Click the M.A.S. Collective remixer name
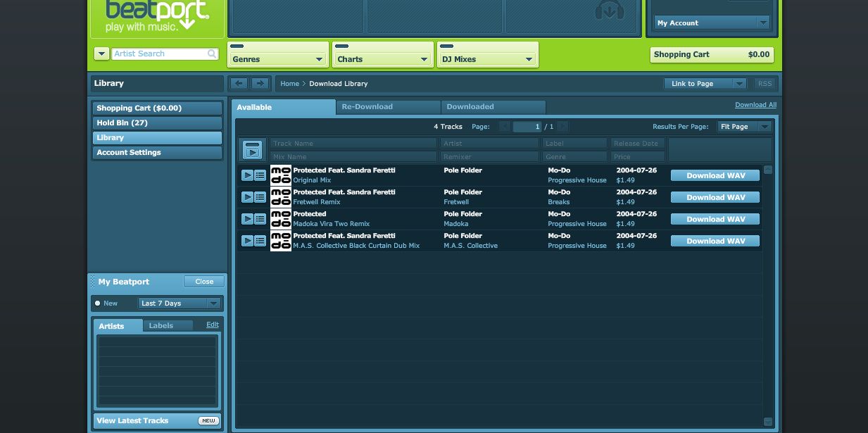Viewport: 868px width, 433px height. coord(470,246)
